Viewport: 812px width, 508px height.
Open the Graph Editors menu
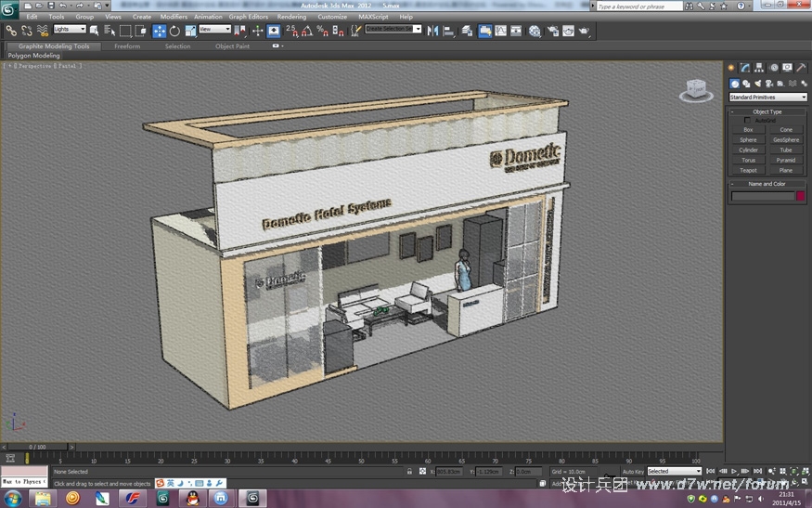pyautogui.click(x=249, y=17)
